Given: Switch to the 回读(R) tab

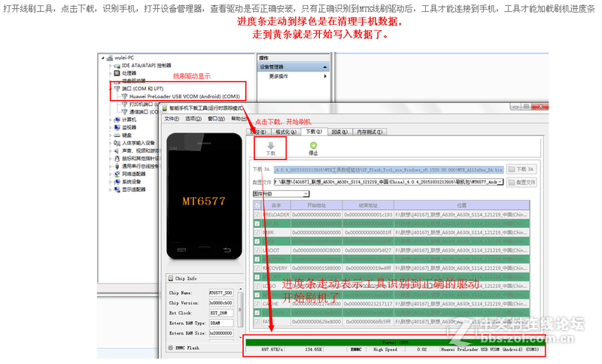Looking at the screenshot, I should tap(339, 132).
